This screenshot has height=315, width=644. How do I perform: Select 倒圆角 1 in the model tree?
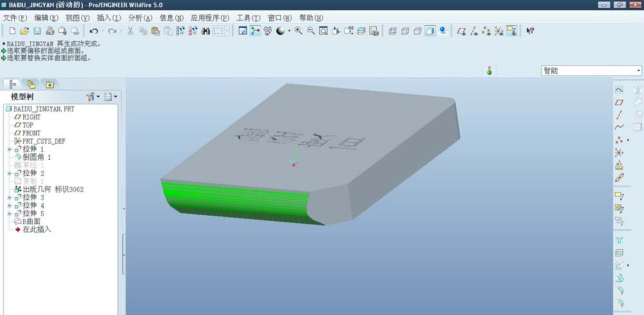point(32,157)
